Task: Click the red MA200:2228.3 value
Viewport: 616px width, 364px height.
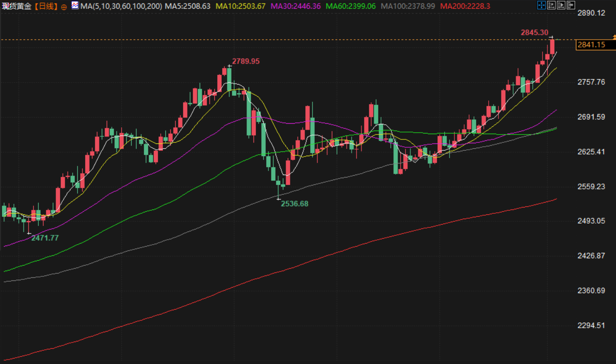Action: click(465, 6)
